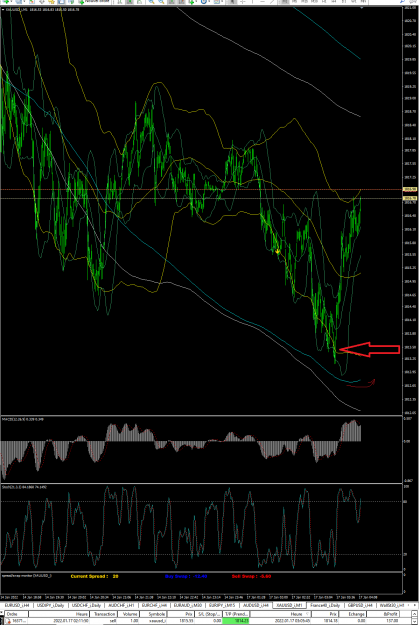Select the WallSt30_i,H1 chart tab
The width and height of the screenshot is (419, 625).
coord(392,605)
